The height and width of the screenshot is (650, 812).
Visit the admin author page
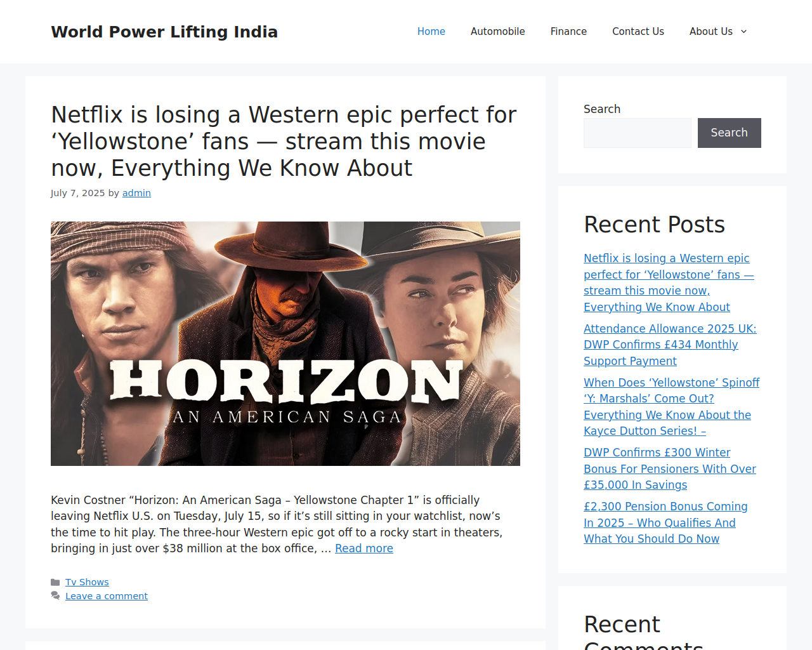136,193
